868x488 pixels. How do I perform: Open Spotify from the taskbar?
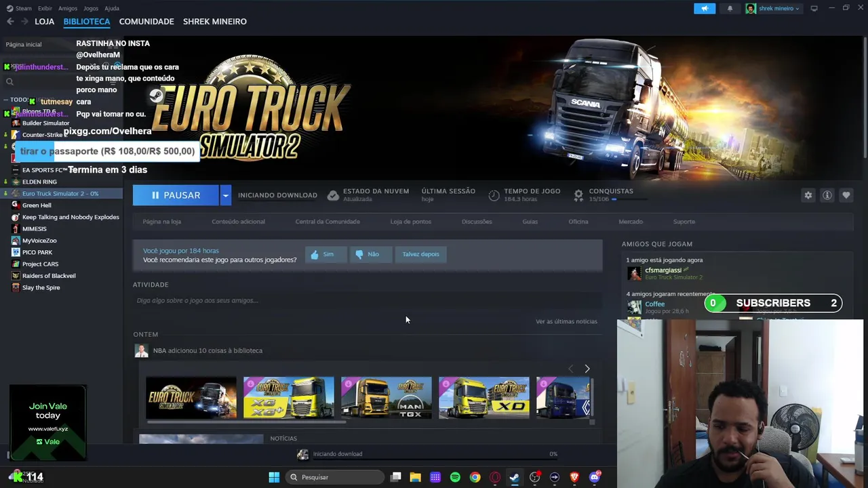click(455, 477)
